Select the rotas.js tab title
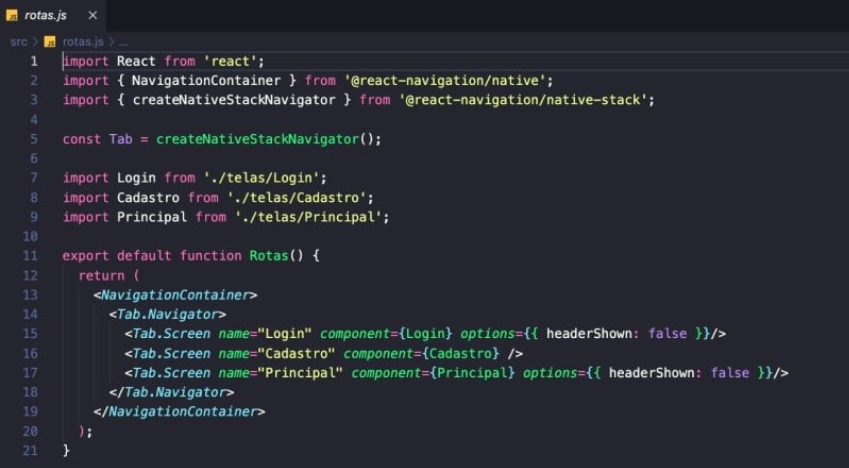This screenshot has width=849, height=468. pyautogui.click(x=47, y=16)
